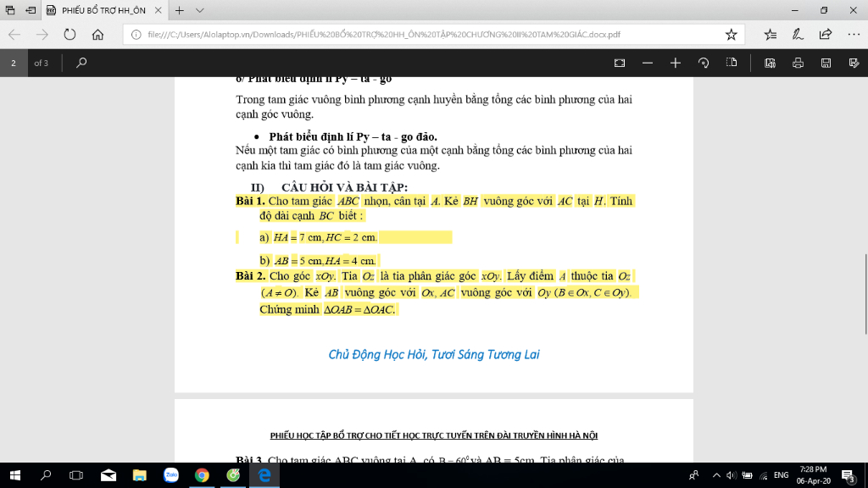This screenshot has height=488, width=868.
Task: Open Zalo from the taskbar
Action: 171,475
